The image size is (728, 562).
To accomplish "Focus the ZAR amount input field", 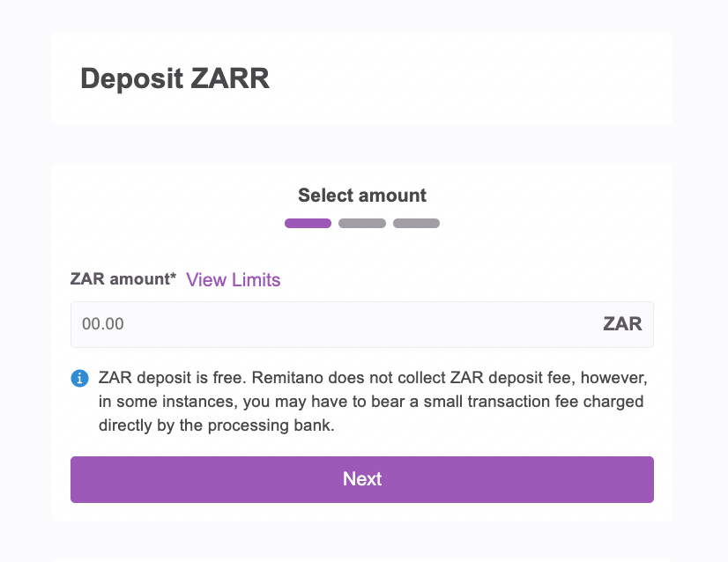I will coord(362,324).
